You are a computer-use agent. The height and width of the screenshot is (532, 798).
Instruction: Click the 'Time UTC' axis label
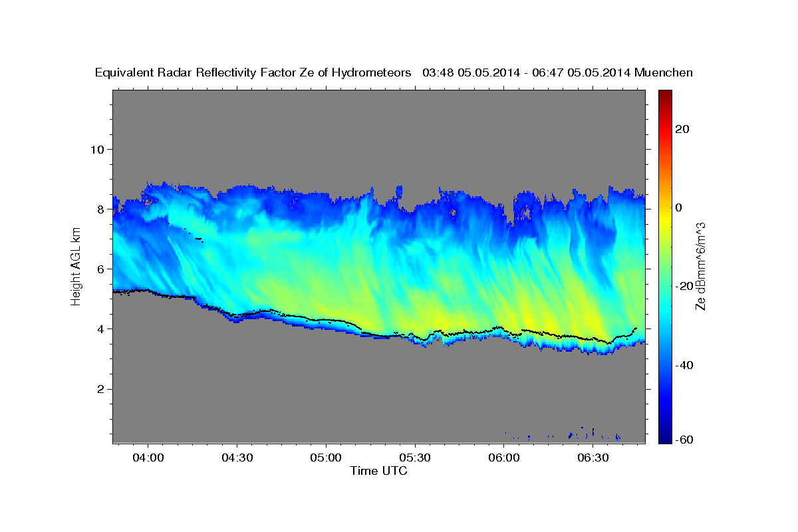point(378,471)
